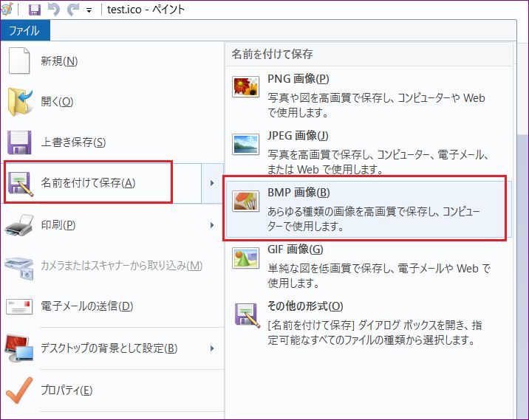
Task: Click the floppy-pencil icon for その他の形式
Action: [247, 315]
